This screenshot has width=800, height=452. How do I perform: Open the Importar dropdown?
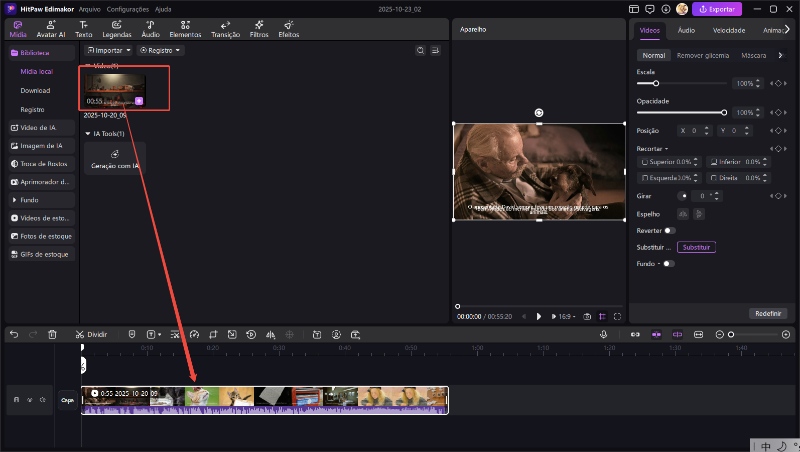tap(109, 49)
